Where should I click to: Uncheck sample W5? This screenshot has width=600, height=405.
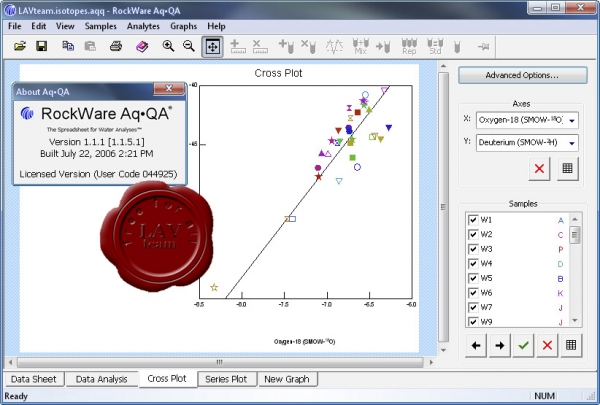pyautogui.click(x=473, y=278)
